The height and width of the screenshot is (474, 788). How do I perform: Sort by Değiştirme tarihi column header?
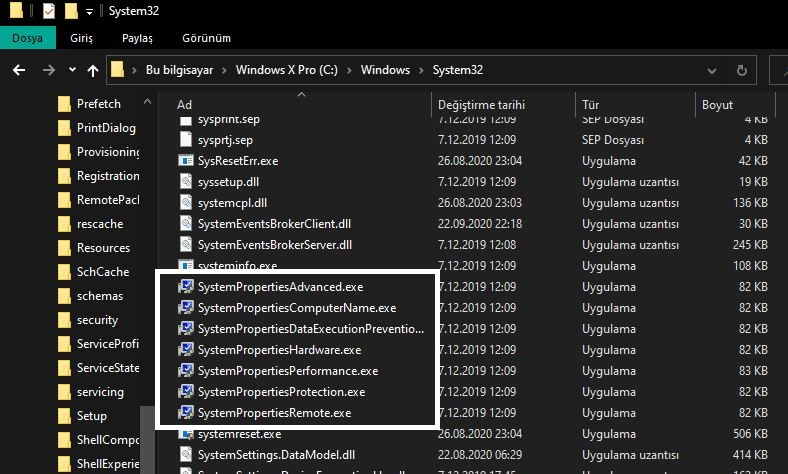pos(481,105)
